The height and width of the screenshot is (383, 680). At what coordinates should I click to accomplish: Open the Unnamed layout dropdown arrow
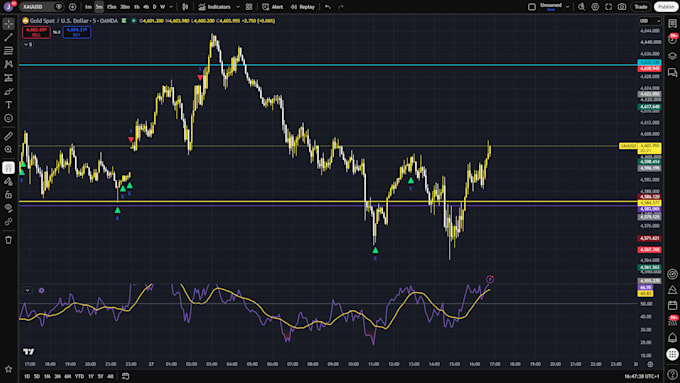coord(567,7)
